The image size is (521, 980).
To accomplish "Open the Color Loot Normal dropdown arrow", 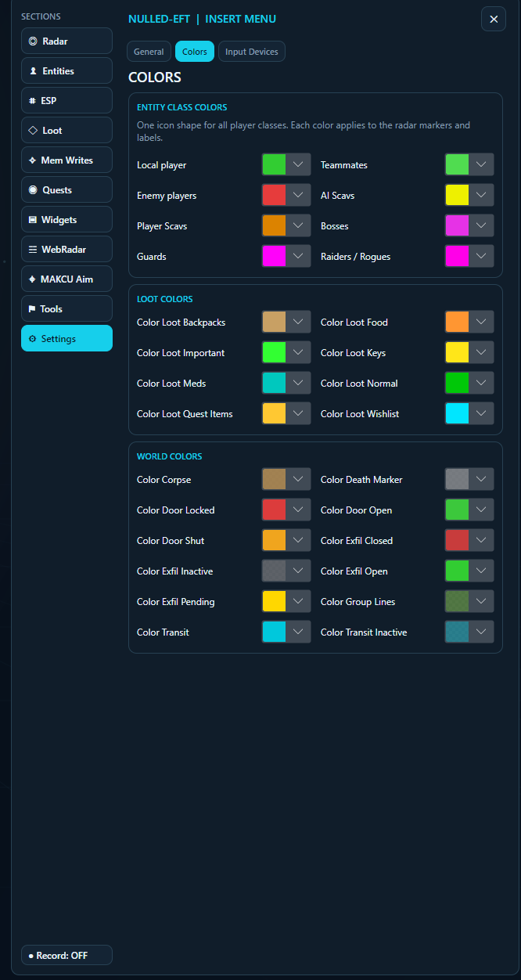I will tap(482, 383).
